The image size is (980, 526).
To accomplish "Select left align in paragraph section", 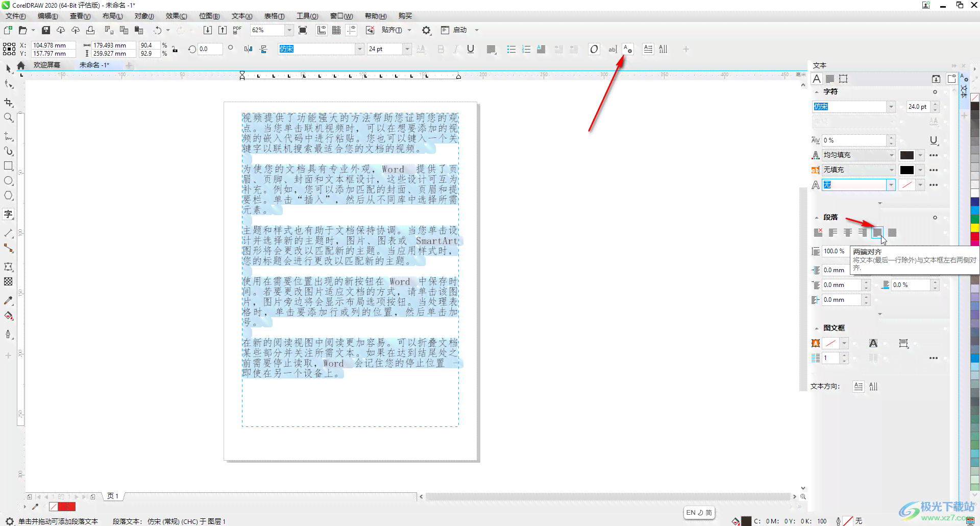I will click(x=833, y=232).
